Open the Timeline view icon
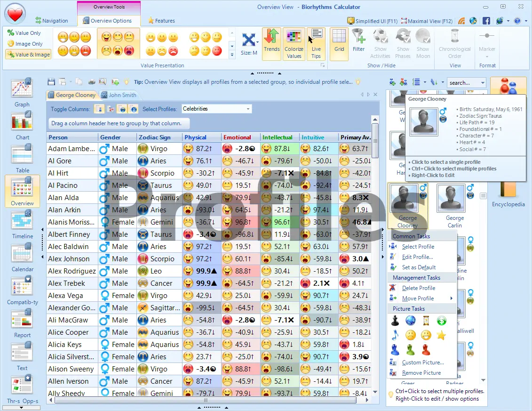Screen dimensions: 532x411 pos(22,221)
